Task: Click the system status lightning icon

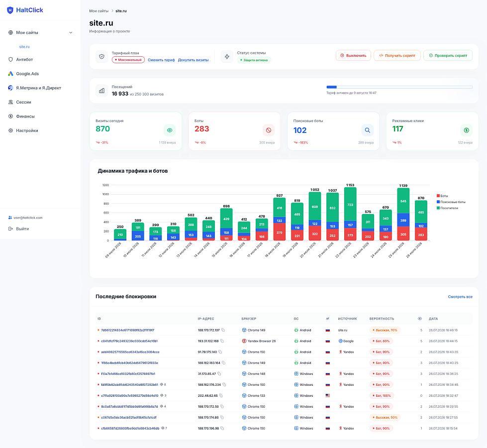Action: pos(227,57)
